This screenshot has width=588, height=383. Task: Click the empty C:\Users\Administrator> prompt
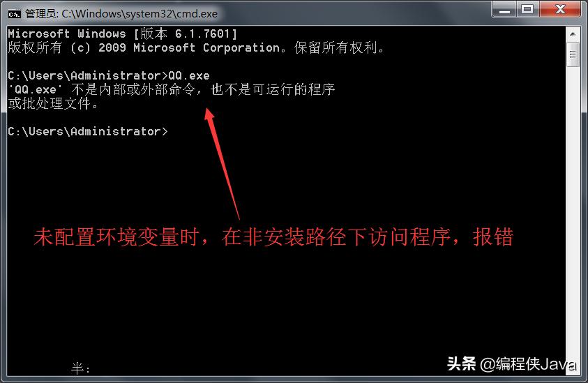tap(88, 131)
